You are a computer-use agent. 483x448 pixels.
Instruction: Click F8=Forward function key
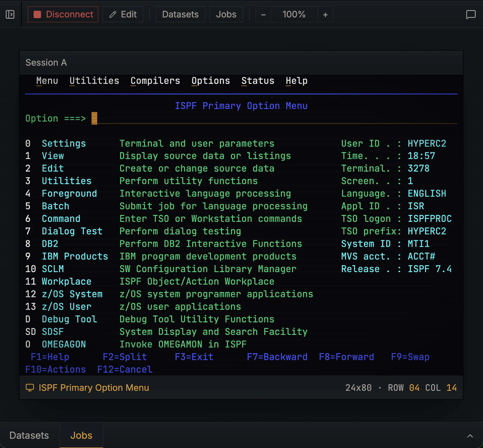[346, 357]
